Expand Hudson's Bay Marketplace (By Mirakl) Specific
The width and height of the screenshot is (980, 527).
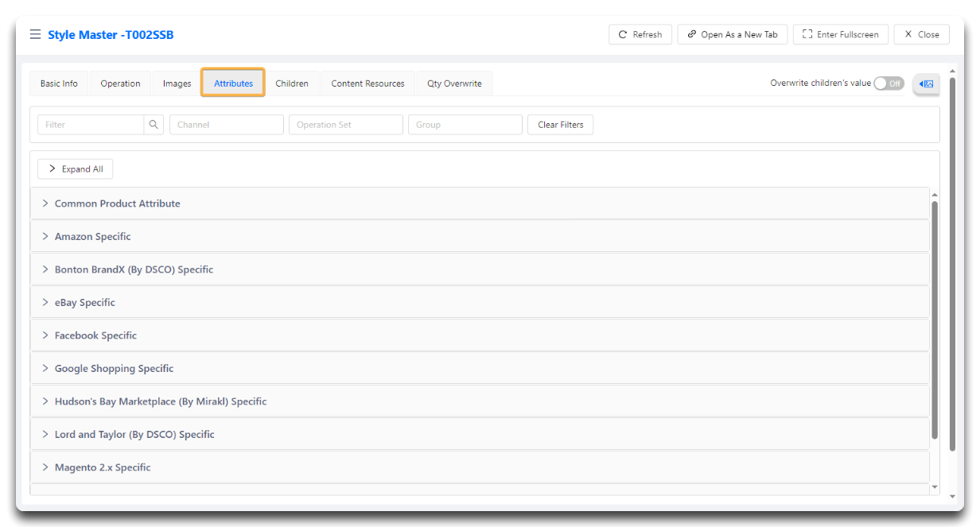480,401
